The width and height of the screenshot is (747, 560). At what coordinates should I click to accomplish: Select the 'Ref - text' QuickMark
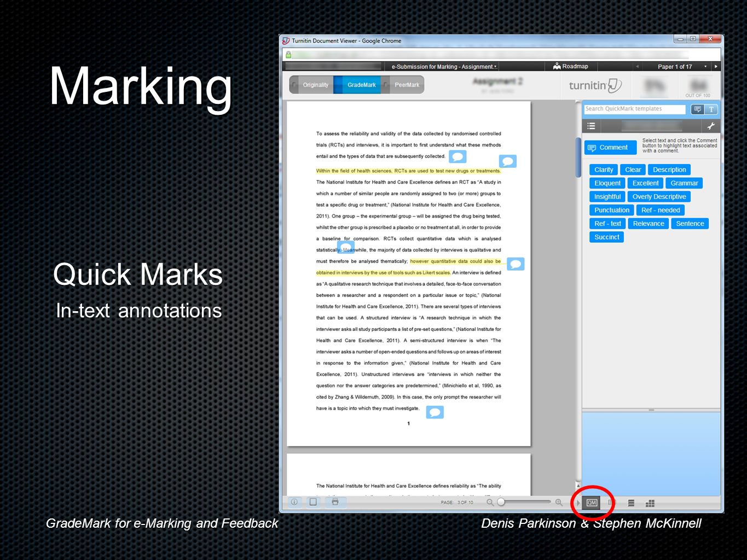607,224
